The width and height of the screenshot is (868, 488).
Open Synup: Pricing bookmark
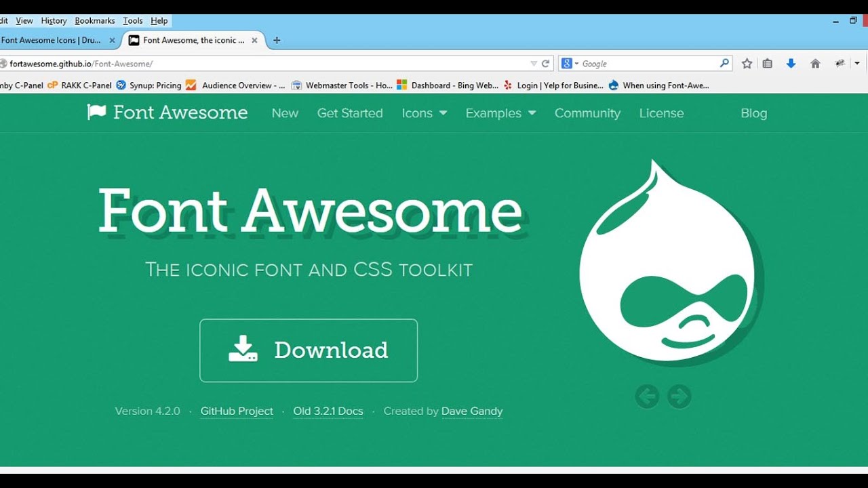point(149,85)
